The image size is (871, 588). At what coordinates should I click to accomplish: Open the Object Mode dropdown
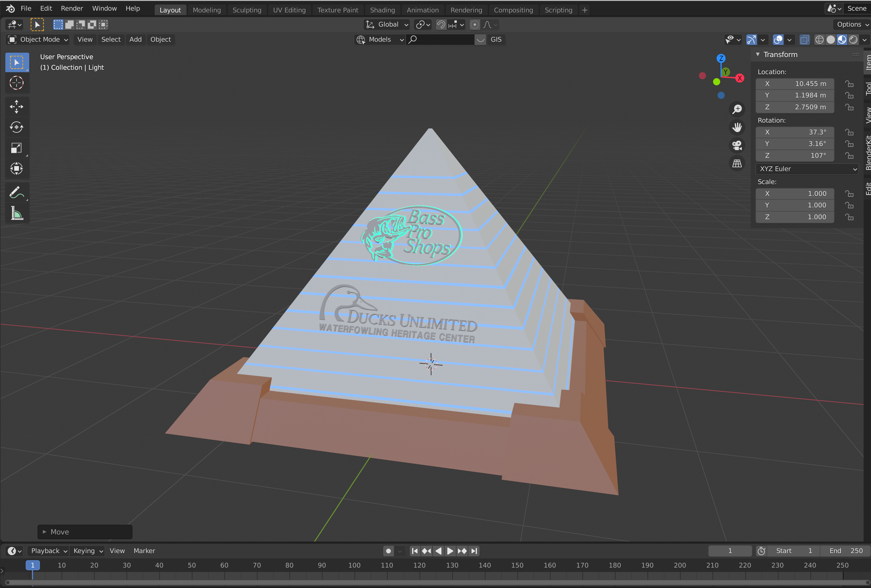[38, 40]
